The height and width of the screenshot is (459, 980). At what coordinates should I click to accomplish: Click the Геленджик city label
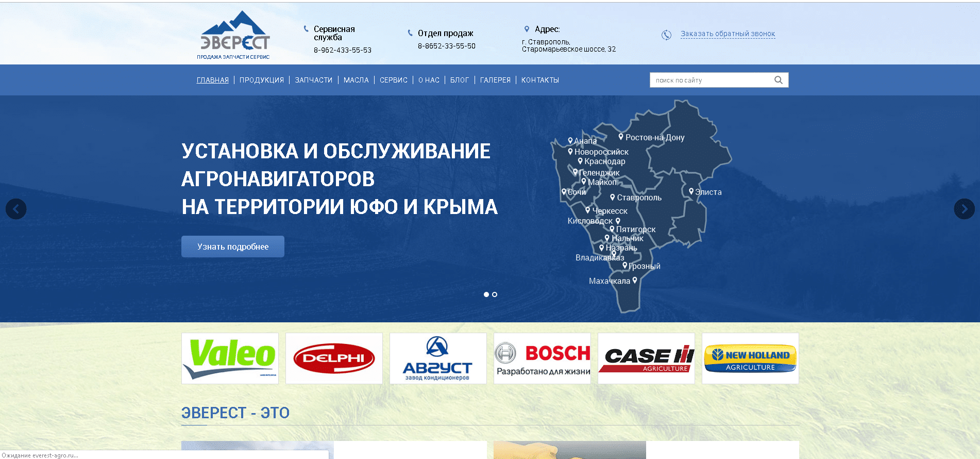(x=599, y=173)
